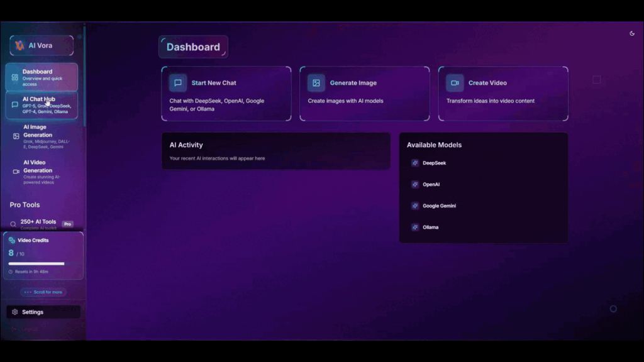This screenshot has height=362, width=644.
Task: Click the AI Vora logo icon
Action: pyautogui.click(x=19, y=45)
